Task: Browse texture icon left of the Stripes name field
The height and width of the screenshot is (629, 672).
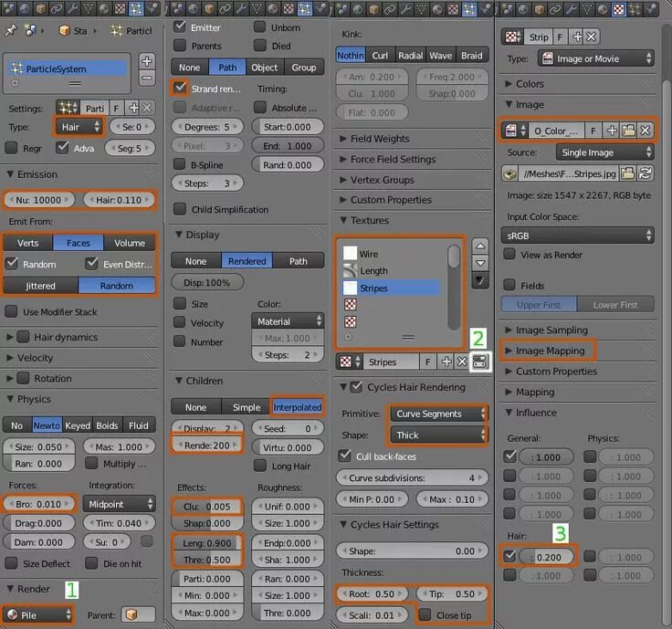Action: [351, 362]
